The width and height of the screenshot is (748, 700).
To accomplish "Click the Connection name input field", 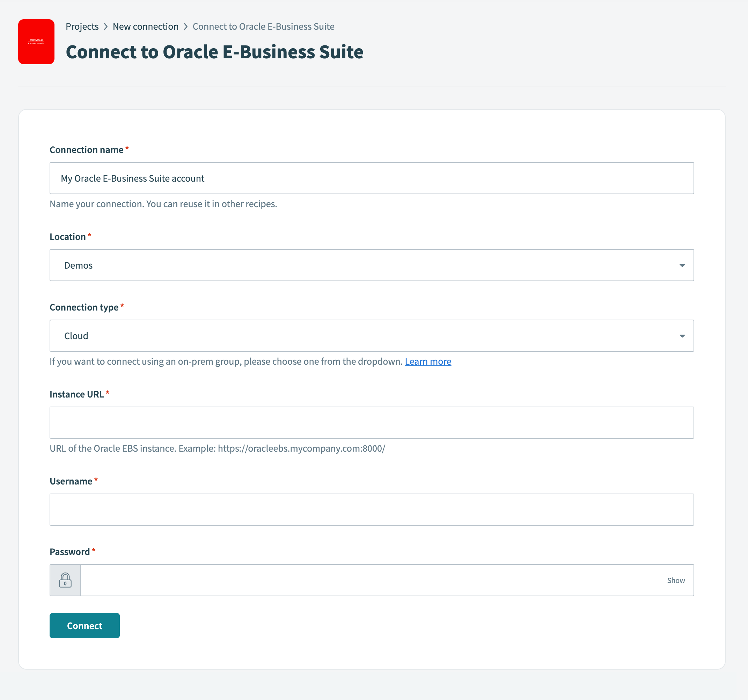I will (372, 178).
